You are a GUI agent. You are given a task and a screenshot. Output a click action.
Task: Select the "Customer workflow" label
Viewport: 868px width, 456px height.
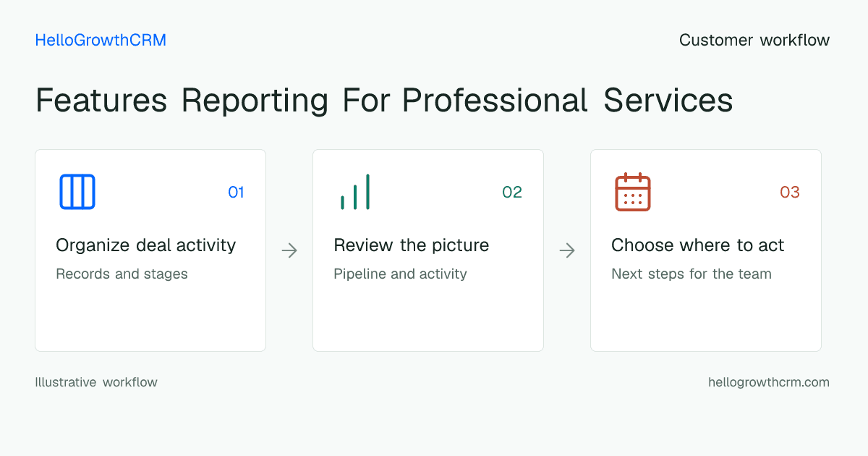coord(754,41)
